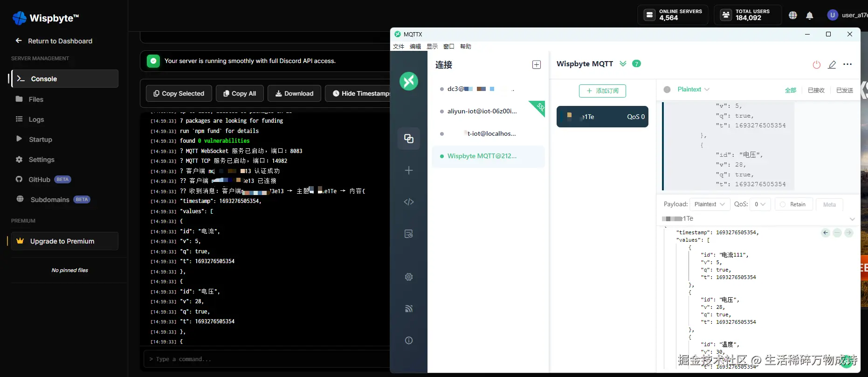Viewport: 868px width, 377px height.
Task: Open the 文件 menu in MQTTX
Action: pyautogui.click(x=399, y=47)
